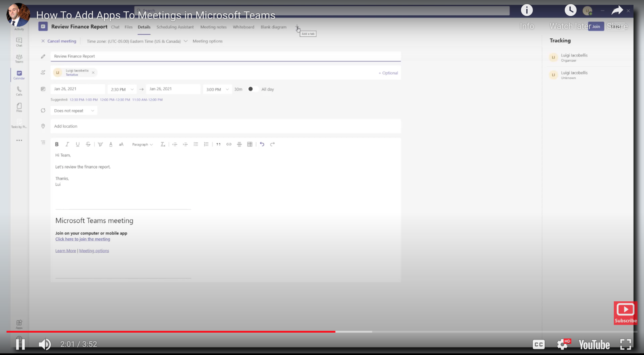This screenshot has width=644, height=355.
Task: Apply italic formatting
Action: click(x=67, y=144)
